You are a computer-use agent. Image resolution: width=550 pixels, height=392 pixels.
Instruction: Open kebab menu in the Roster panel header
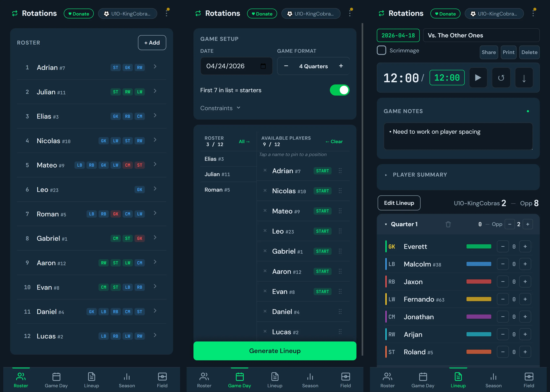pyautogui.click(x=167, y=13)
